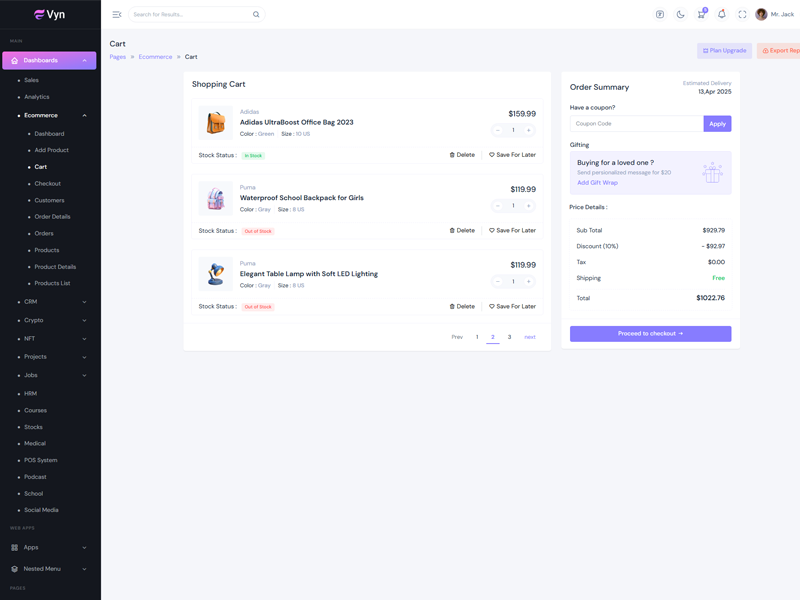The height and width of the screenshot is (600, 800).
Task: Increase quantity of Waterproof School Backpack
Action: [x=529, y=206]
